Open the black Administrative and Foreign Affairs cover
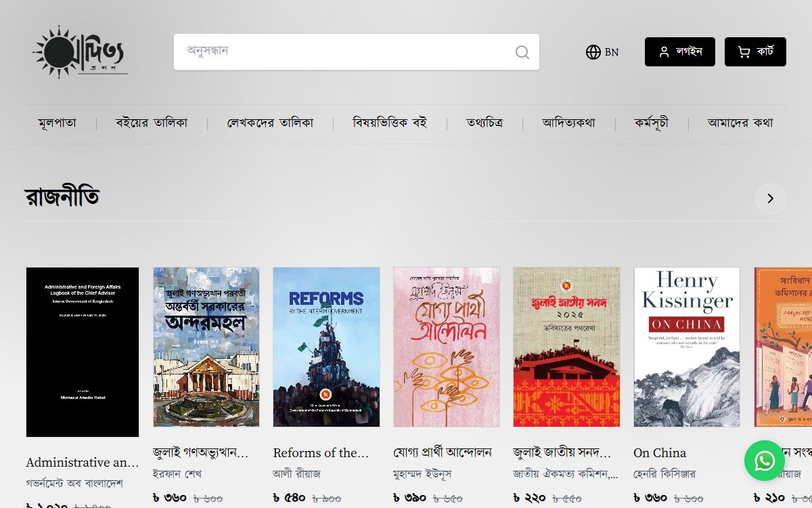This screenshot has width=812, height=508. (83, 352)
